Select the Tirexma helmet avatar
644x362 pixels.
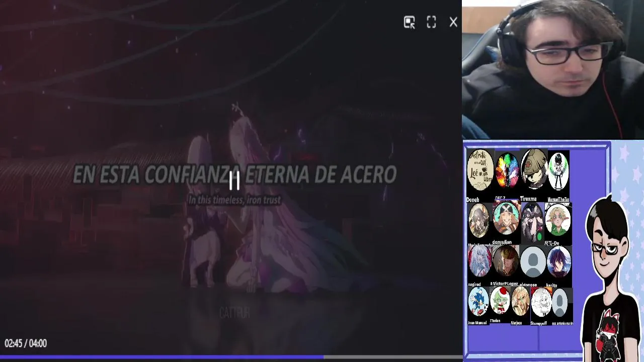tap(534, 170)
